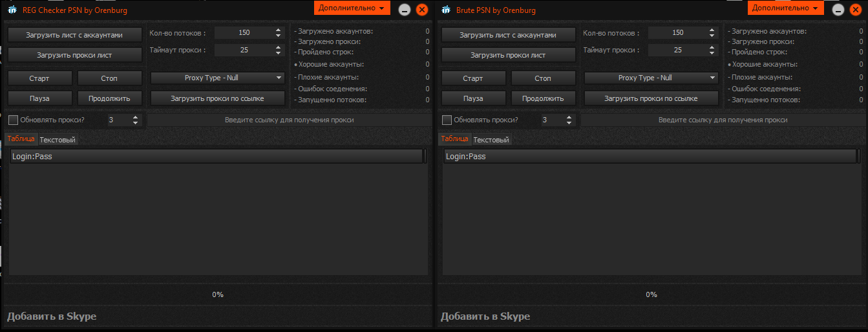Image resolution: width=868 pixels, height=332 pixels.
Task: Select the Таблица tab in Brute PSN
Action: tap(454, 139)
